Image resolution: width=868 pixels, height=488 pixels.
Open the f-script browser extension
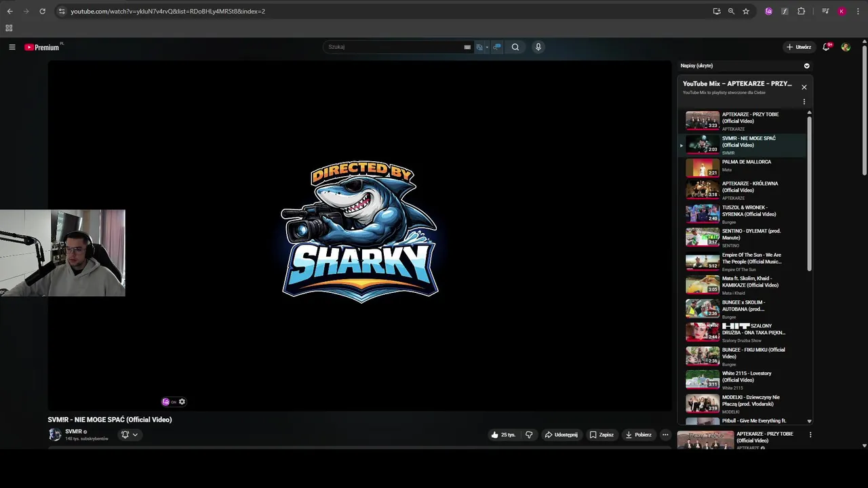[785, 11]
